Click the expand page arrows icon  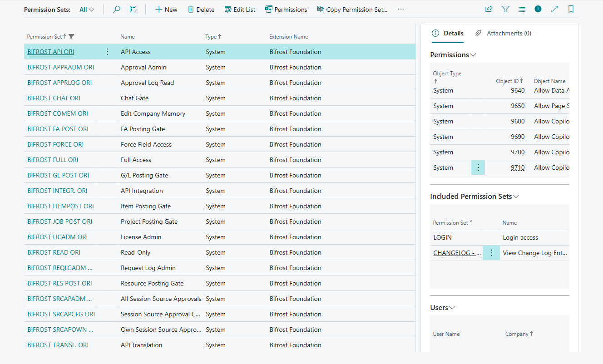pos(554,9)
